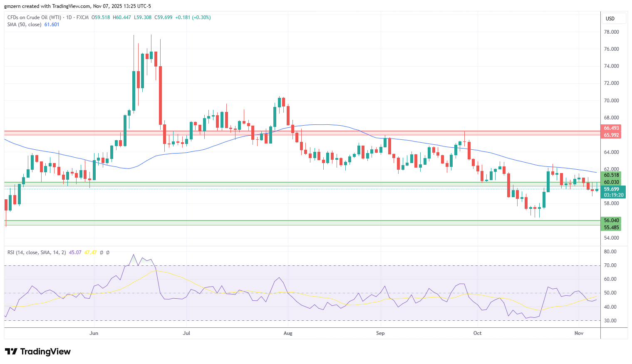Viewport: 632px width, 364px height.
Task: Select the RSI (14, close, SMA, 14, 2) legend
Action: [37, 253]
